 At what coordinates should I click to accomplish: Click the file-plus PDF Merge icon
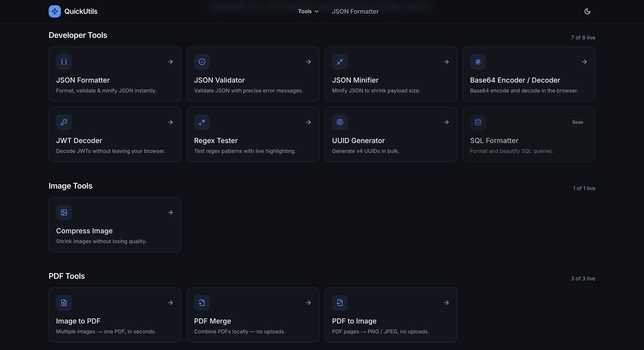point(202,302)
